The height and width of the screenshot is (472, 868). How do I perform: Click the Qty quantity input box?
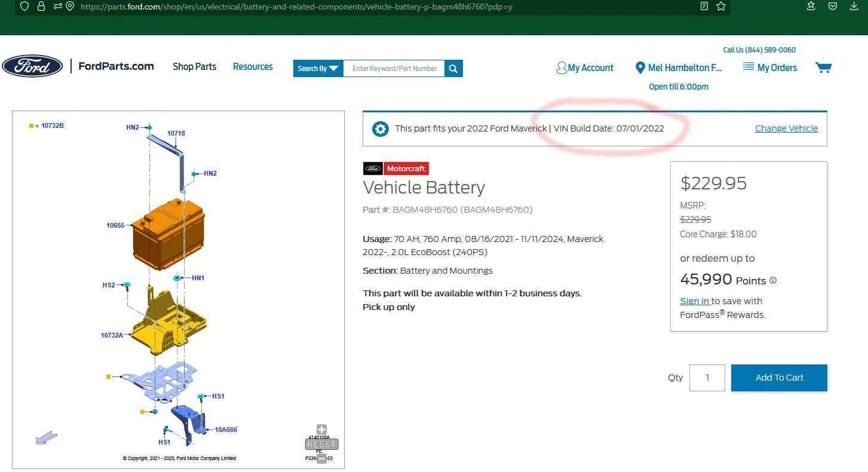(x=707, y=378)
